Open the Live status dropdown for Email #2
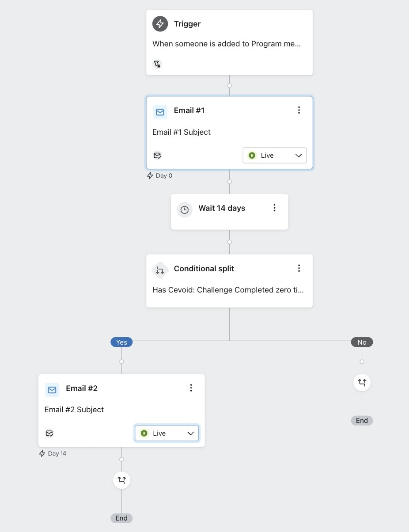This screenshot has height=532, width=409. click(167, 433)
